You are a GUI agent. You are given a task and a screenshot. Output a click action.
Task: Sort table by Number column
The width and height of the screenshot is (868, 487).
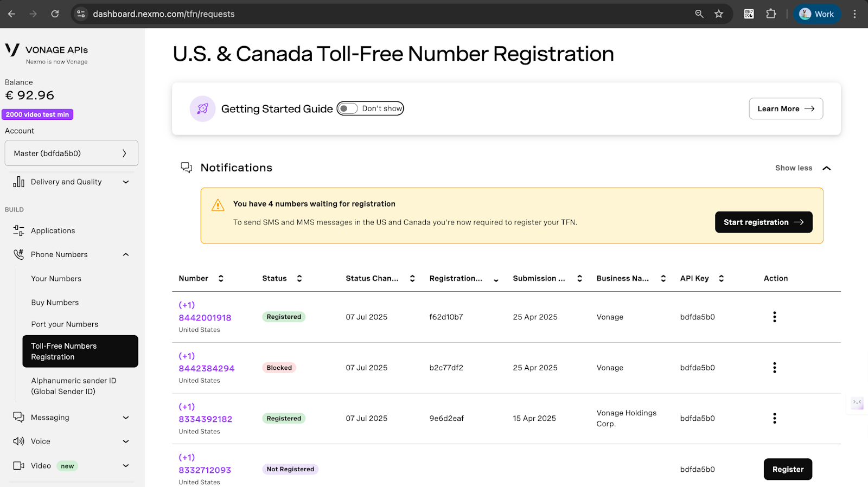(x=221, y=278)
